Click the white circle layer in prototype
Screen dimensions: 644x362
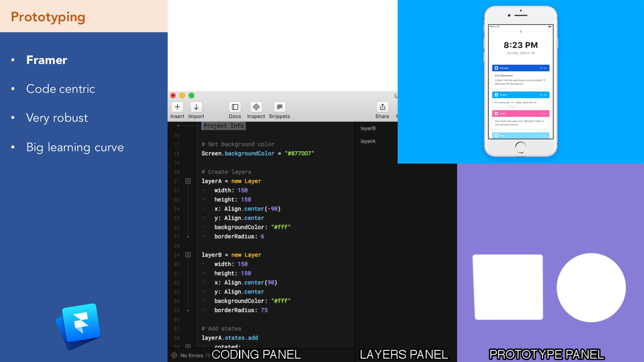click(x=591, y=288)
